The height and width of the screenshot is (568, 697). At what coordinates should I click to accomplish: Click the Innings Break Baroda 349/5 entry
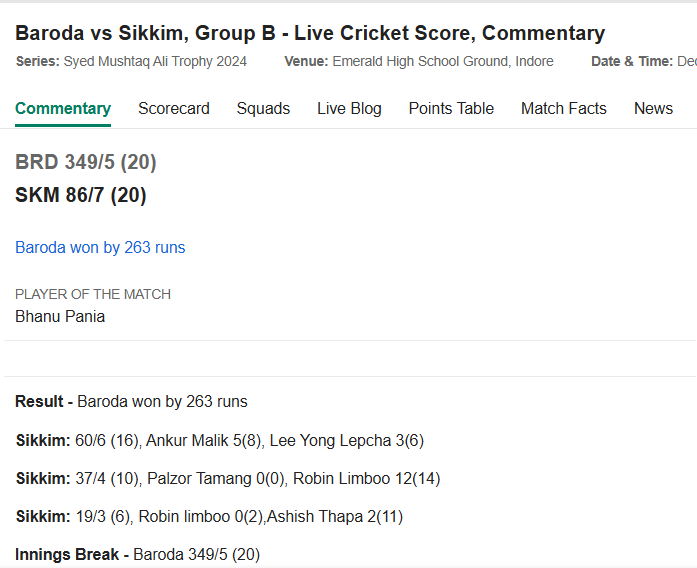coord(137,555)
